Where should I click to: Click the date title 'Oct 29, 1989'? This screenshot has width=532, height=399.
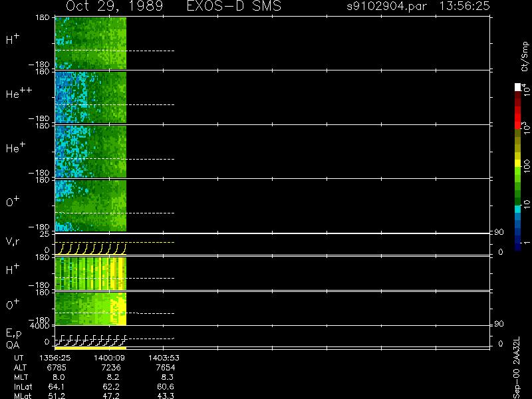[x=114, y=6]
